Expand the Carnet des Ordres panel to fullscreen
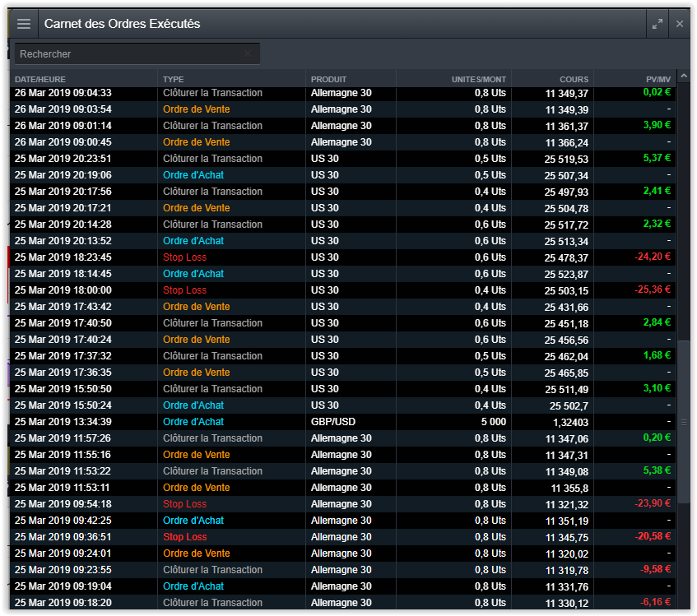 (x=657, y=24)
